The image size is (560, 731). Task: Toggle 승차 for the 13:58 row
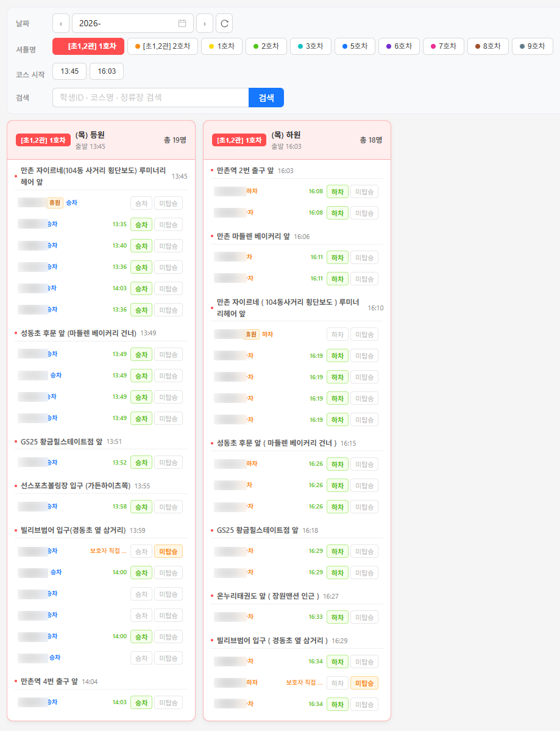tap(141, 507)
